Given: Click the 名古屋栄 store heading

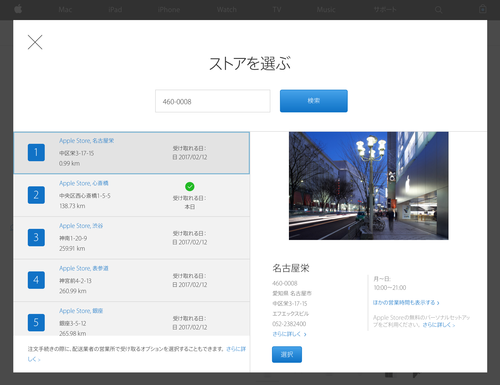Looking at the screenshot, I should (x=291, y=268).
